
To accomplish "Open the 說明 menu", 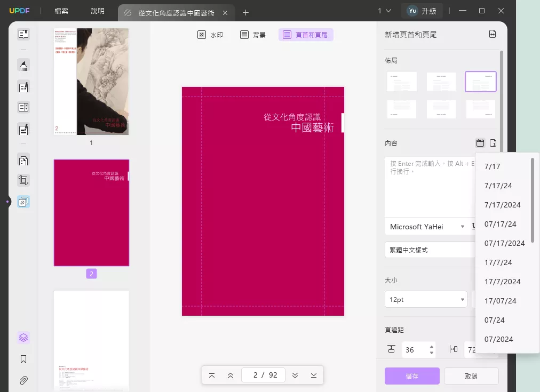I will (x=98, y=11).
